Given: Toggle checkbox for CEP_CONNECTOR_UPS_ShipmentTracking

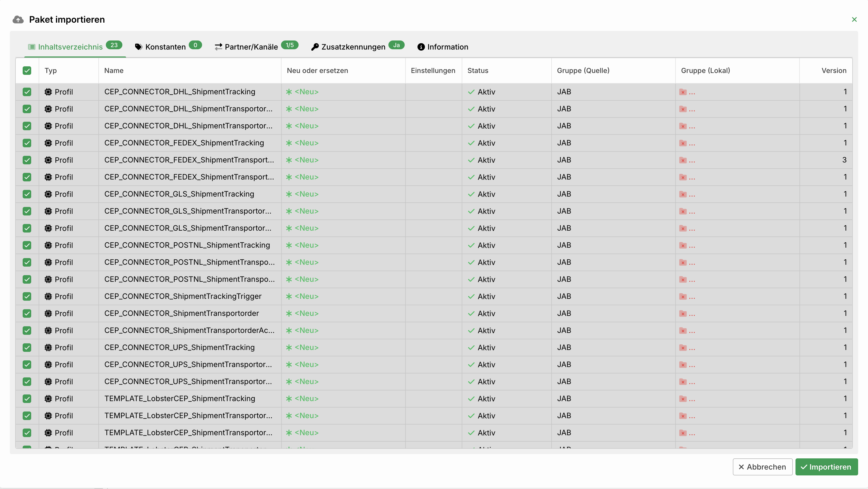Looking at the screenshot, I should pyautogui.click(x=27, y=347).
